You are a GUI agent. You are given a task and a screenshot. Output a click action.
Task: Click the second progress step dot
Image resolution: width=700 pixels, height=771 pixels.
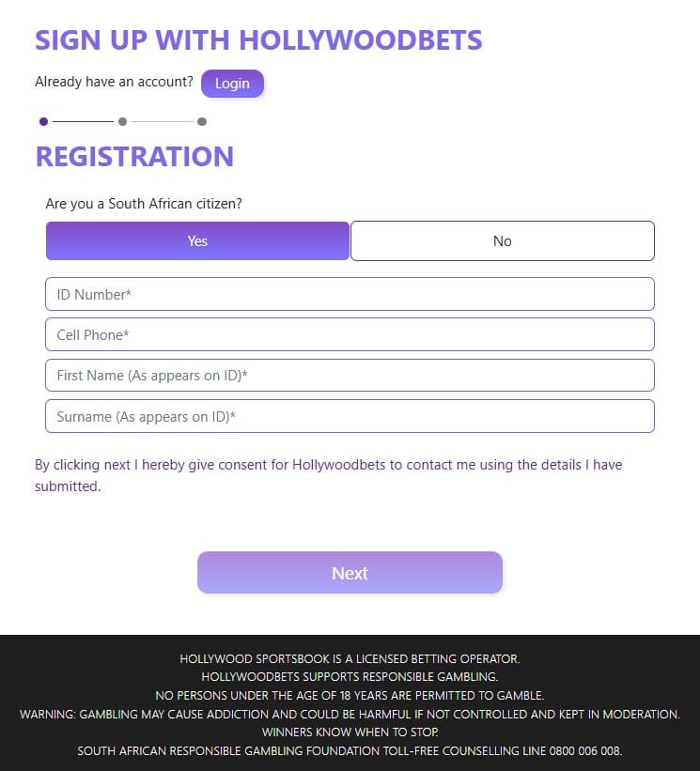[123, 121]
